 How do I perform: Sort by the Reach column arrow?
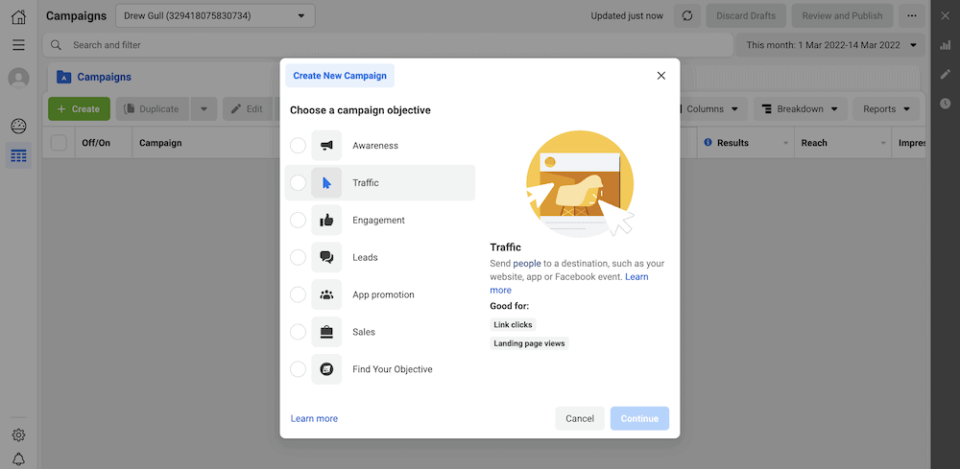(883, 143)
